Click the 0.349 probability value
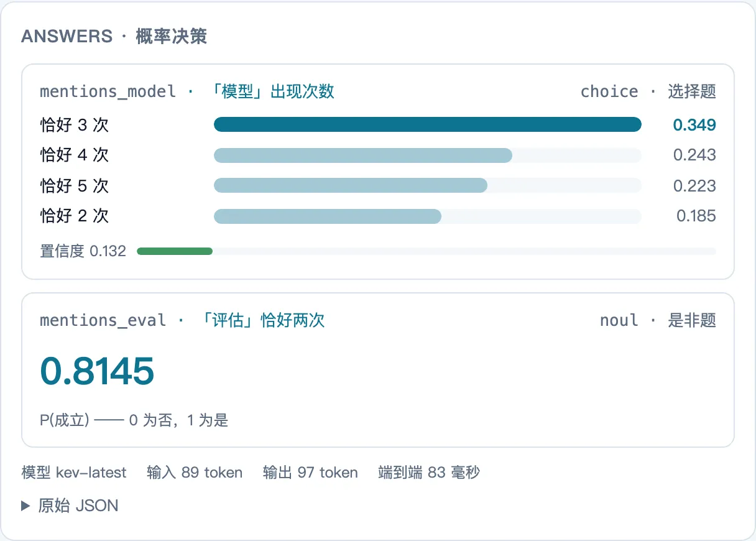Viewport: 756px width, 541px height. (694, 124)
